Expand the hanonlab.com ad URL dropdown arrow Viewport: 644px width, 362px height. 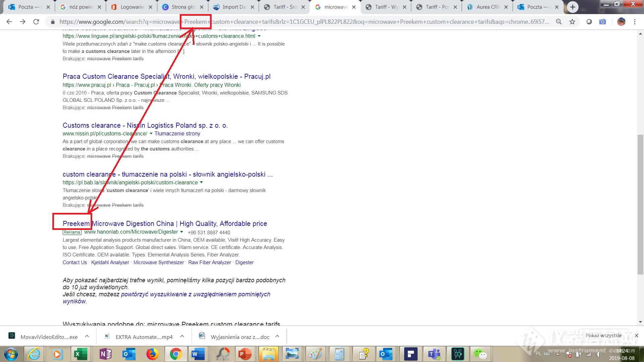tap(182, 232)
